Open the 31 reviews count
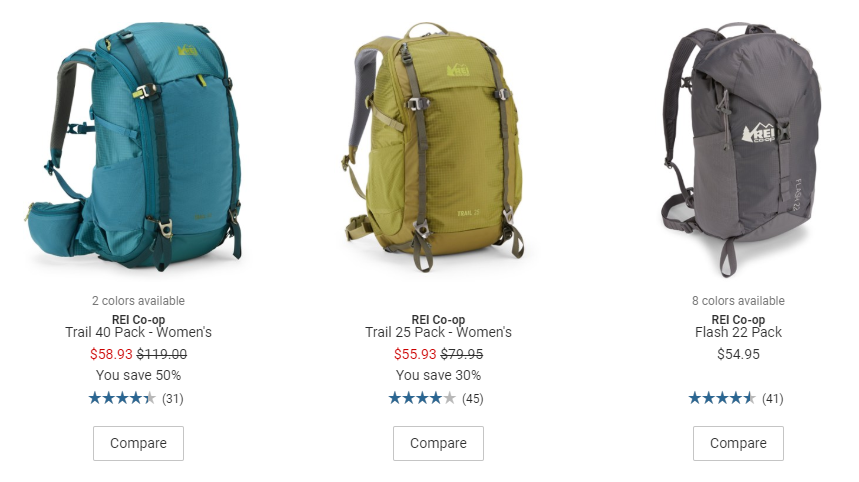859x482 pixels. [173, 399]
